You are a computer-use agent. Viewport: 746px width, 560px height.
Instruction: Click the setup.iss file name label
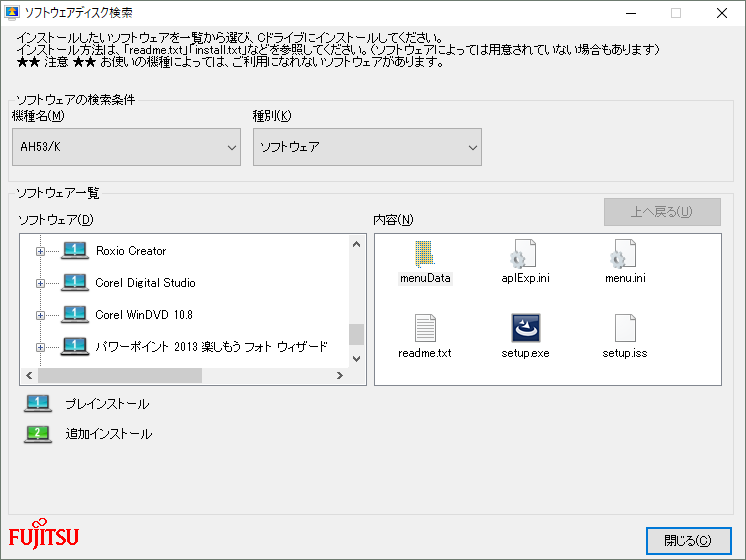(625, 353)
